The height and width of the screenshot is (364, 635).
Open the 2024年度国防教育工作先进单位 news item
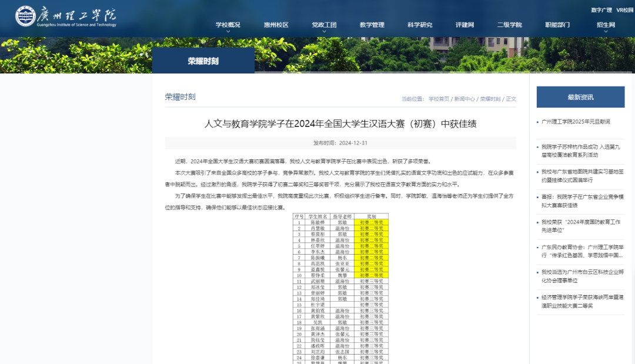click(582, 226)
